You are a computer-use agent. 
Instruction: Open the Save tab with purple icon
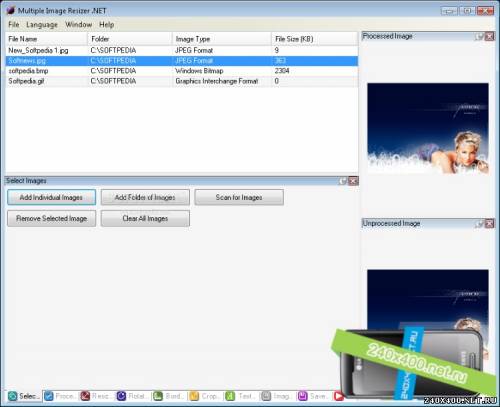click(x=314, y=396)
